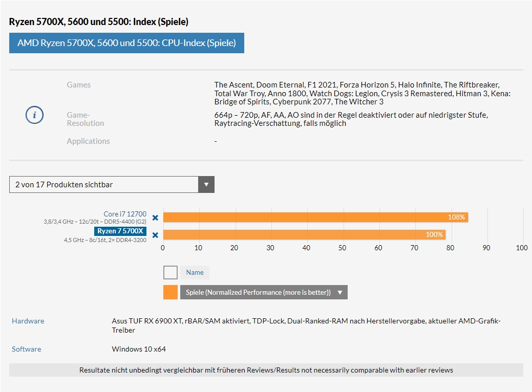Remove Core i7 12700 with its X icon
Screen dimensions: 532x392
[155, 217]
